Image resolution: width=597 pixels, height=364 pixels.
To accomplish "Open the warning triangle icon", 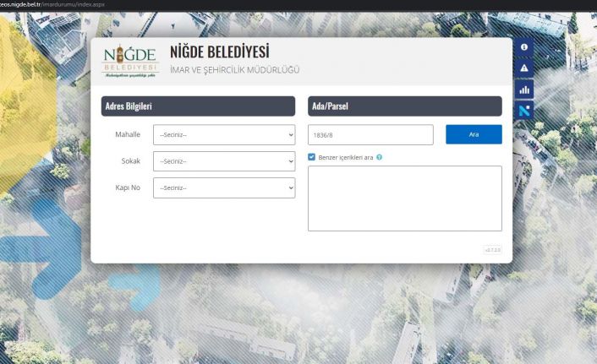I will [523, 68].
